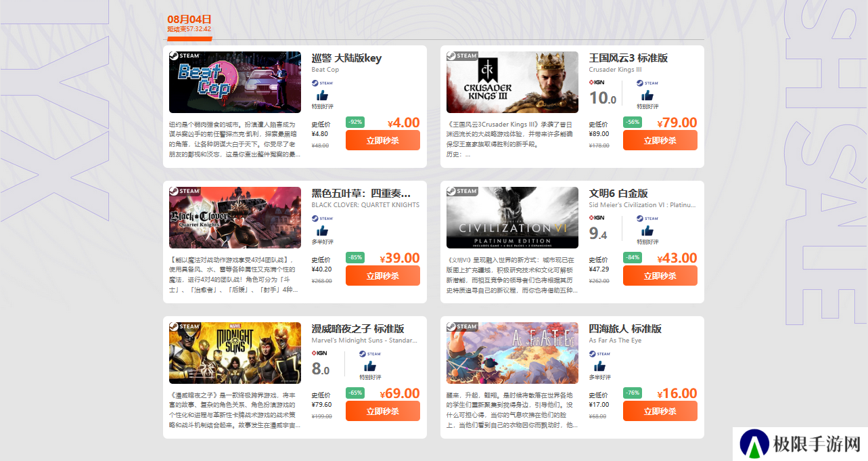This screenshot has width=868, height=461.
Task: Click the thumbs-up icon above 多半好评 for Black Clover
Action: pos(322,231)
